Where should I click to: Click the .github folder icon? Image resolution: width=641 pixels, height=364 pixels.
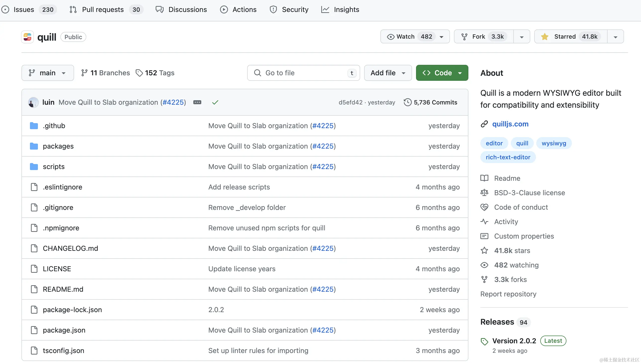pos(34,125)
